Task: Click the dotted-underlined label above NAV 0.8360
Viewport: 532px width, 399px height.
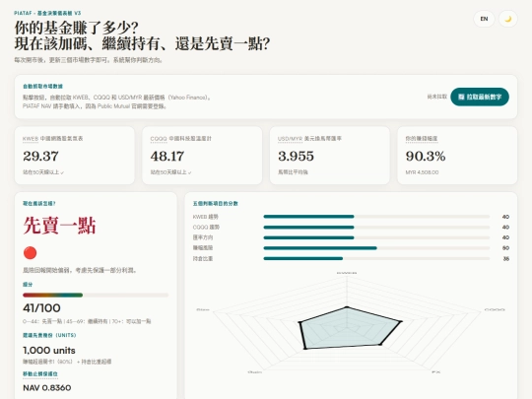Action: click(x=40, y=374)
